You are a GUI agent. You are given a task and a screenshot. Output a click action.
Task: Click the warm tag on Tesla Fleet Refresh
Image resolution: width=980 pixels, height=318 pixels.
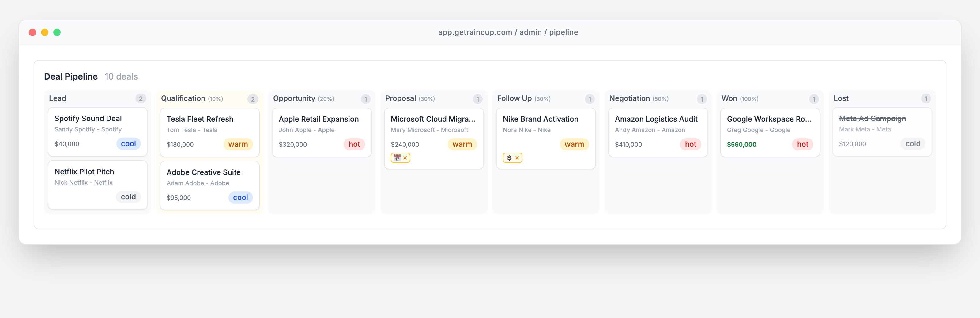tap(238, 144)
